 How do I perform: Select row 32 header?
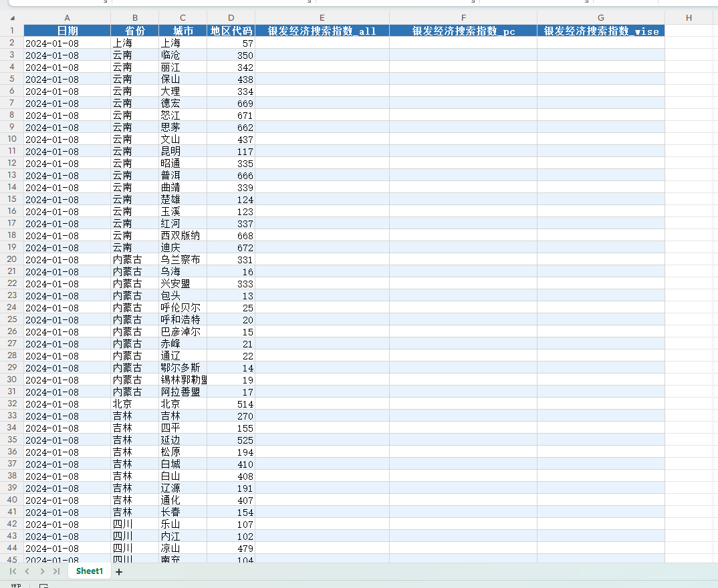12,404
